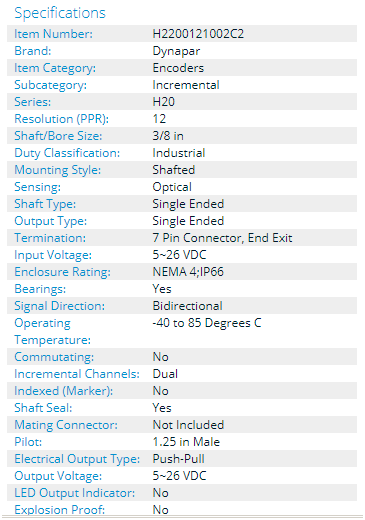Click the LED Output Indicator label

click(x=75, y=493)
